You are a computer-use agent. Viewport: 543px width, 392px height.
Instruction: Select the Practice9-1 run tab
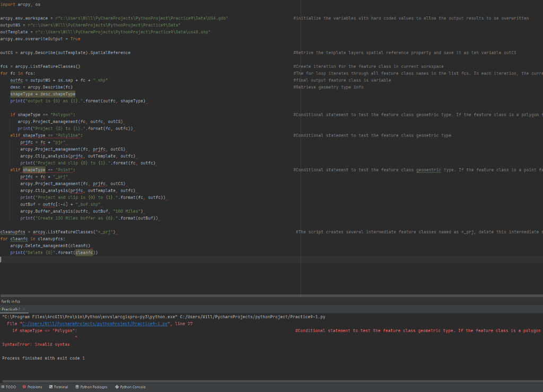(x=11, y=309)
